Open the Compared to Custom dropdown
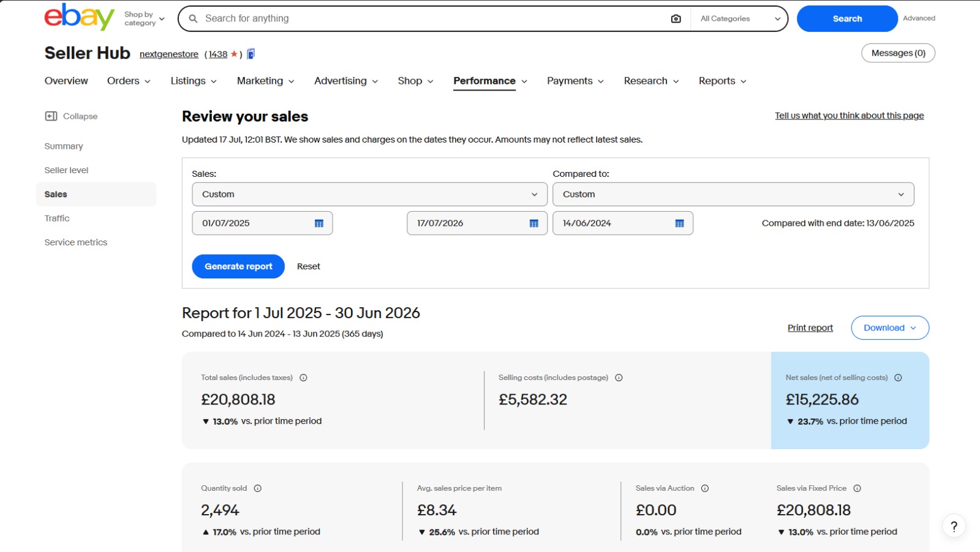The width and height of the screenshot is (980, 552). 733,195
